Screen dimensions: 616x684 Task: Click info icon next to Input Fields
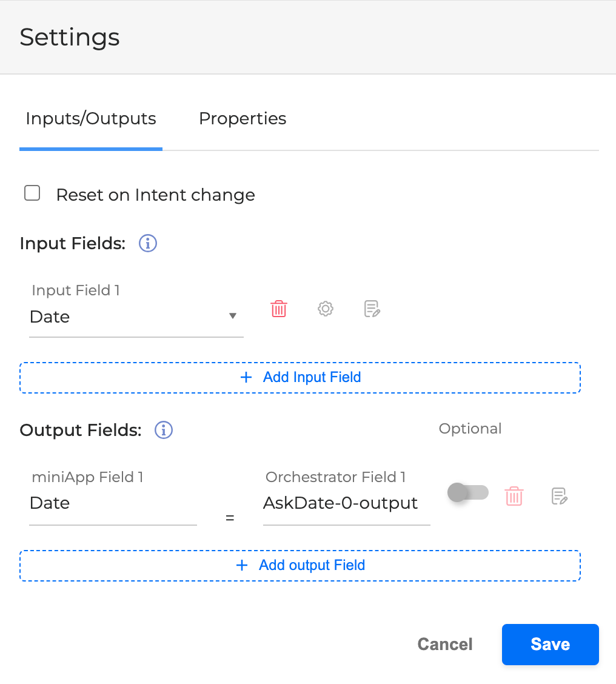148,244
